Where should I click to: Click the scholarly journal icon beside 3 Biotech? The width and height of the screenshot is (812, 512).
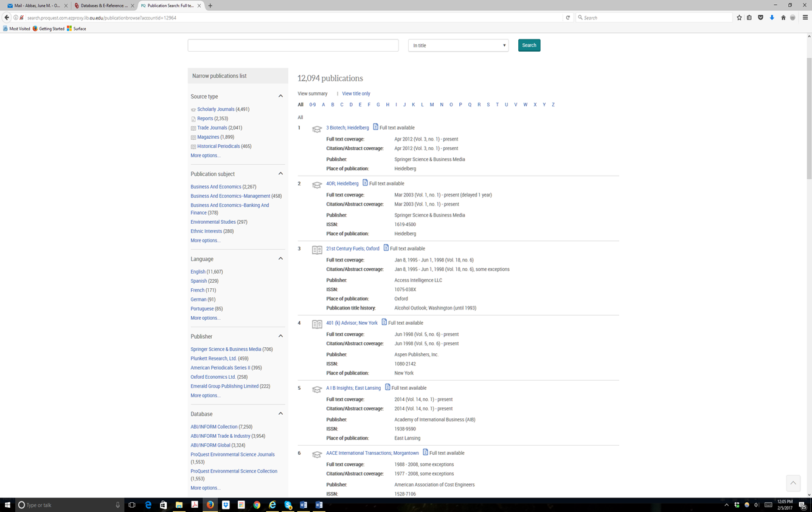(x=317, y=129)
